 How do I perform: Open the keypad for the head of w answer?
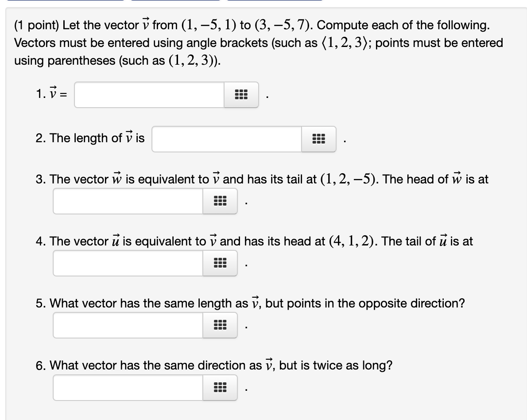pyautogui.click(x=220, y=201)
